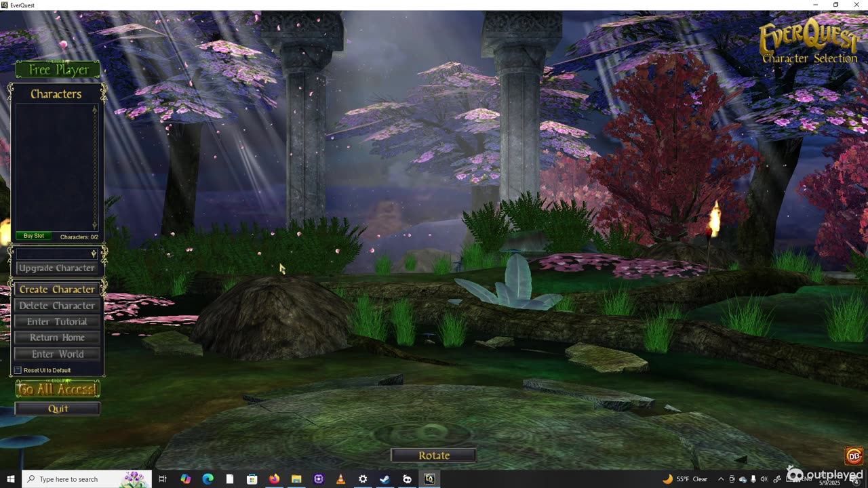Click Enter World button
Image resolution: width=868 pixels, height=488 pixels.
(x=57, y=354)
